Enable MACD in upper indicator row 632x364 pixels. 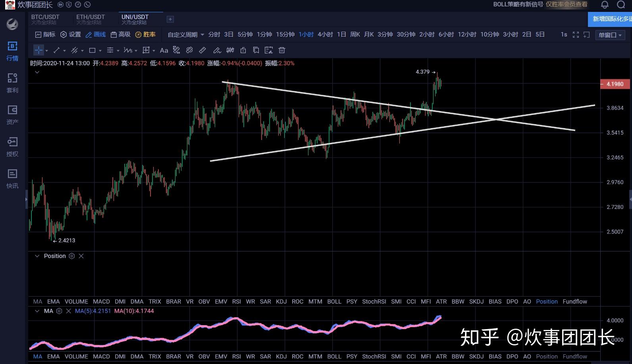click(x=101, y=301)
